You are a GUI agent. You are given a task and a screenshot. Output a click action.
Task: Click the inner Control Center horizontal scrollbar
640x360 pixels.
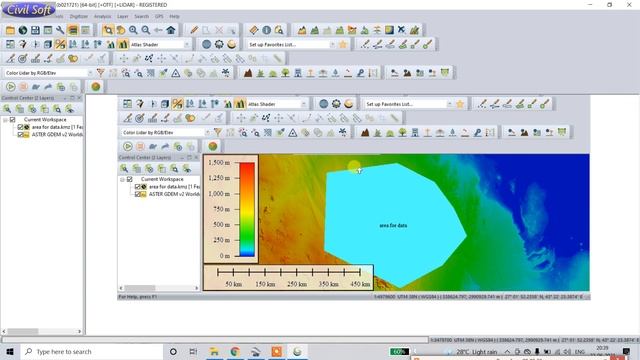[159, 288]
